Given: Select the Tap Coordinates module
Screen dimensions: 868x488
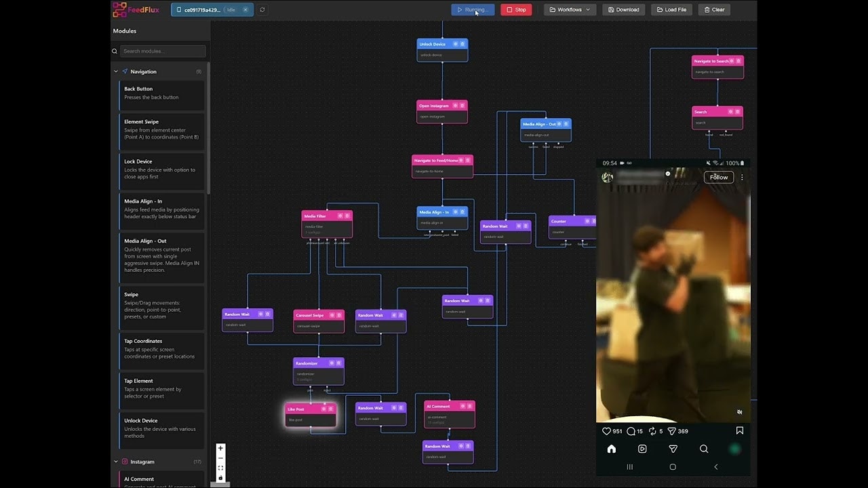Looking at the screenshot, I should 162,351.
